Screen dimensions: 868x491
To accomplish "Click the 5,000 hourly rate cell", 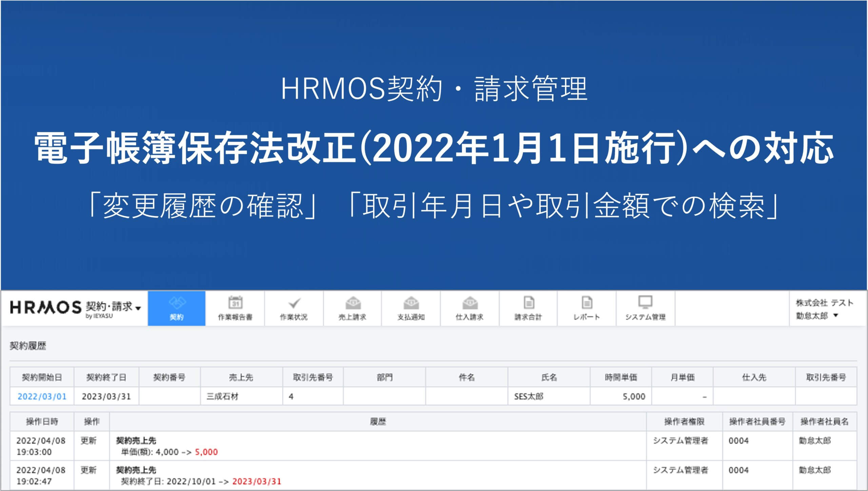I will pyautogui.click(x=621, y=396).
